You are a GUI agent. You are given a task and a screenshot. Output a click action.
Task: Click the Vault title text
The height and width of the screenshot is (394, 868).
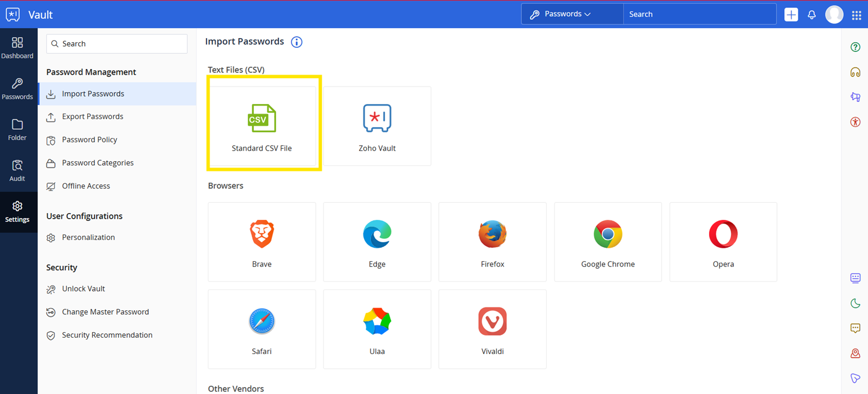pos(40,15)
